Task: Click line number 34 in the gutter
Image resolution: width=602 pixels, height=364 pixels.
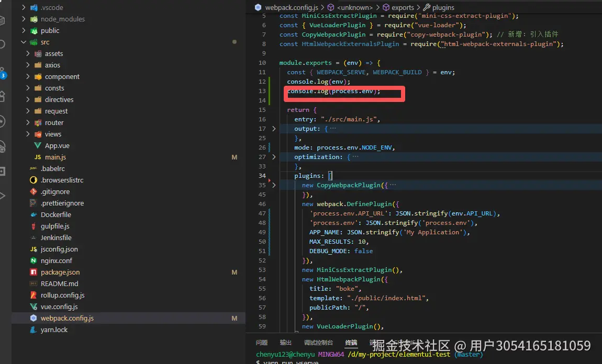Action: click(x=262, y=176)
